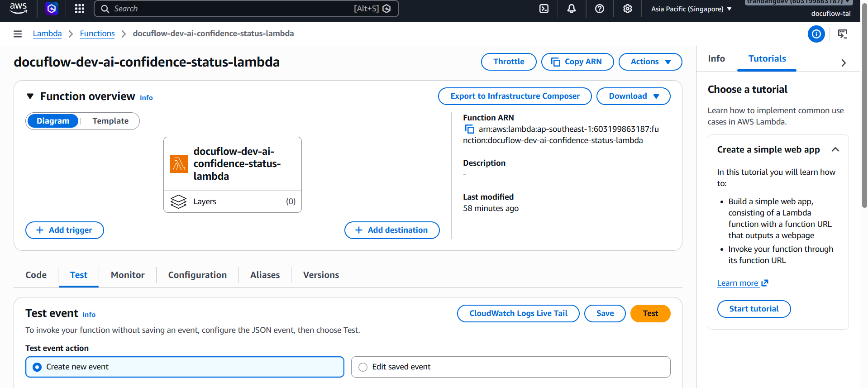
Task: Click the Add trigger button
Action: pos(65,230)
